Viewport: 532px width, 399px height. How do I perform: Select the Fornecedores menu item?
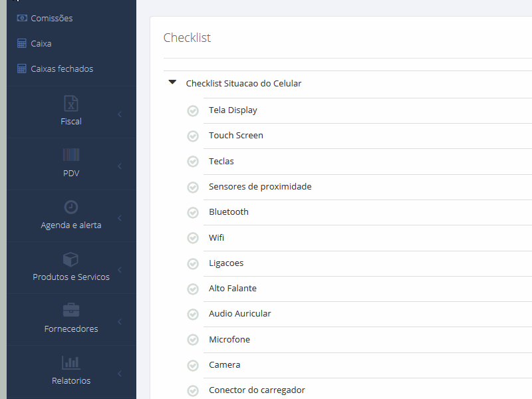(x=70, y=329)
